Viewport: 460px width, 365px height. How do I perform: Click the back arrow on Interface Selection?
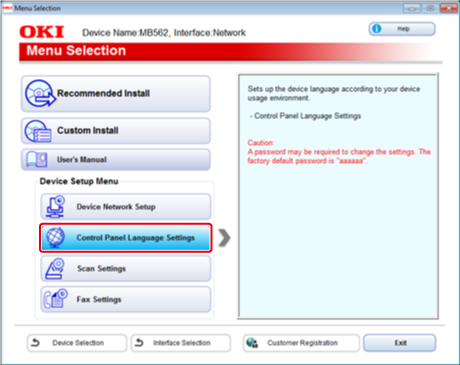click(x=139, y=342)
